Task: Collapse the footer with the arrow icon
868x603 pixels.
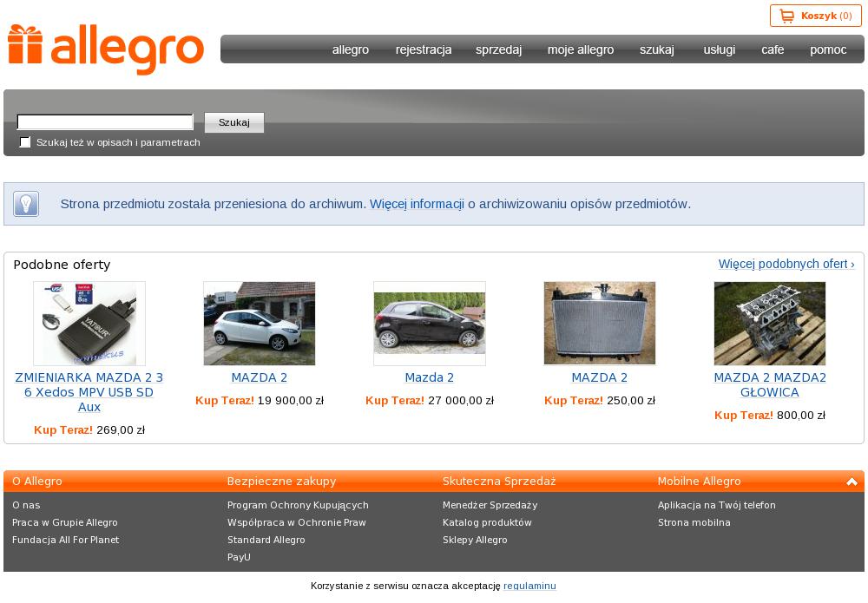Action: 852,482
